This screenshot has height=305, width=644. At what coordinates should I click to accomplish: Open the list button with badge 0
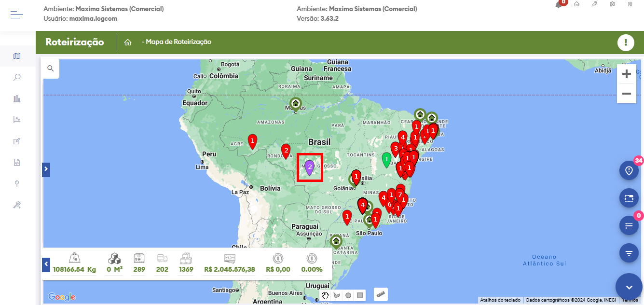point(629,225)
